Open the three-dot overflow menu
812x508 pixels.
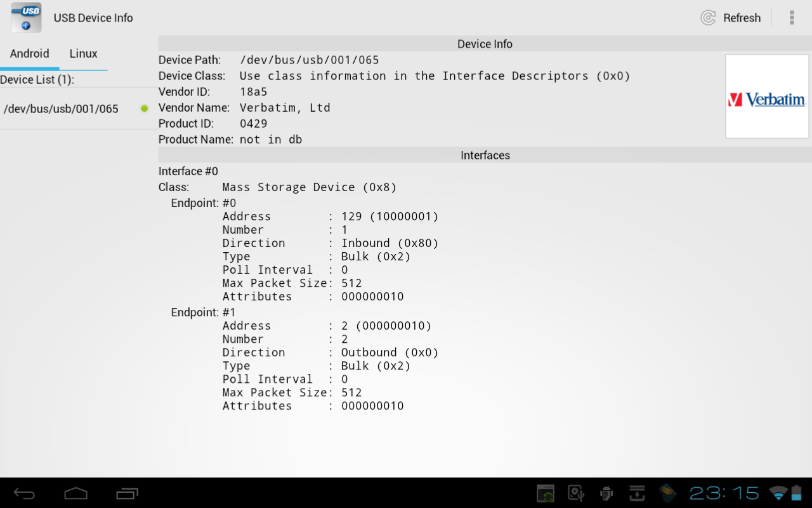click(x=792, y=18)
